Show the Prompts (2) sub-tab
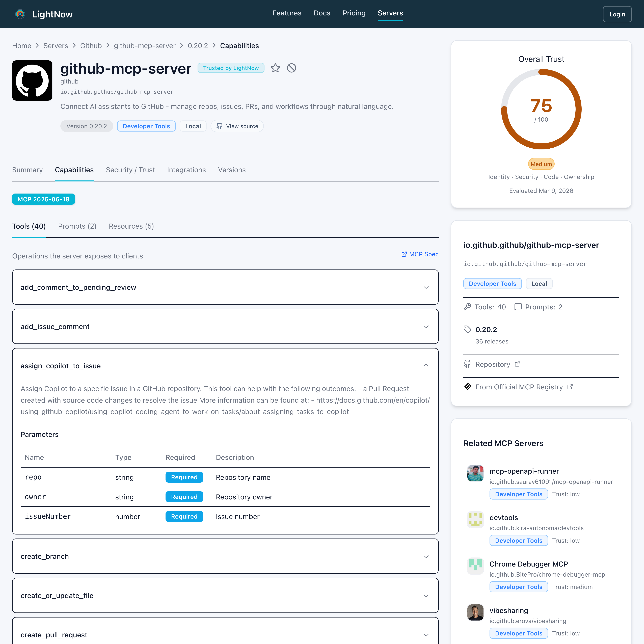 (77, 226)
